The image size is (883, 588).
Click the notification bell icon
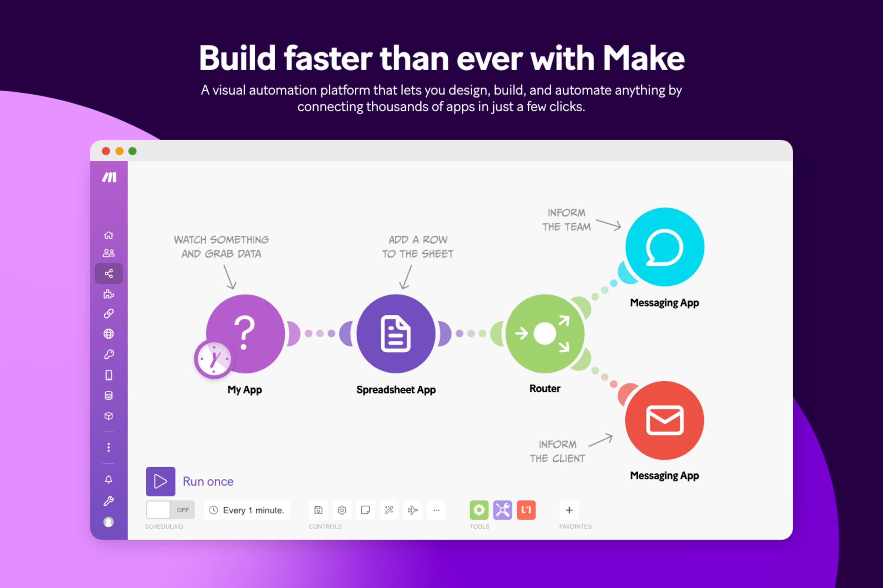coord(109,480)
